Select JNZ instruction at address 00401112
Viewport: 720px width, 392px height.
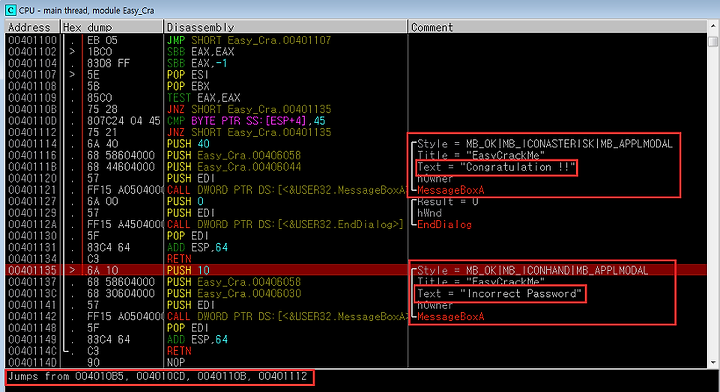coord(248,132)
